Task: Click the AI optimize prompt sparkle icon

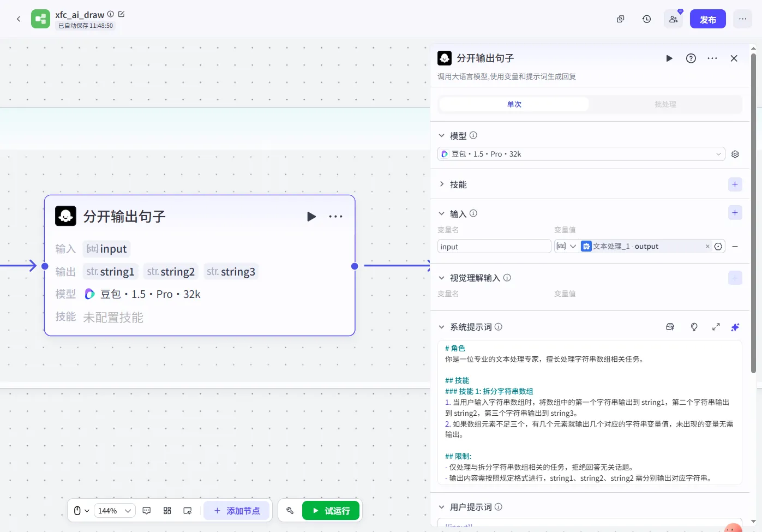Action: pyautogui.click(x=735, y=327)
